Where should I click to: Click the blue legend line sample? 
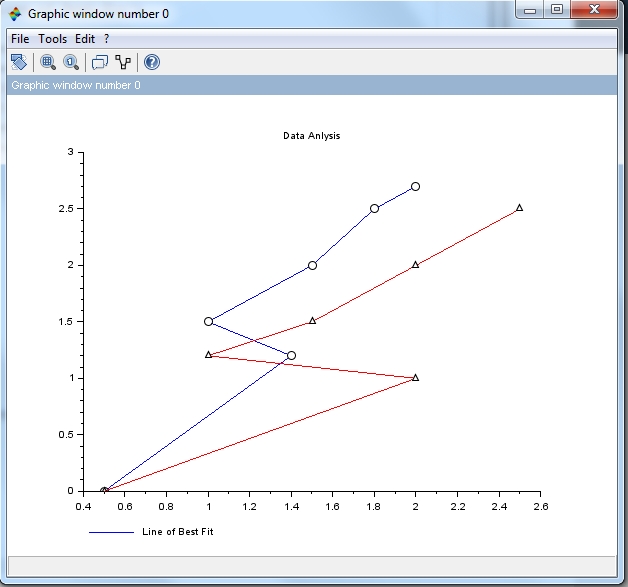(x=111, y=532)
